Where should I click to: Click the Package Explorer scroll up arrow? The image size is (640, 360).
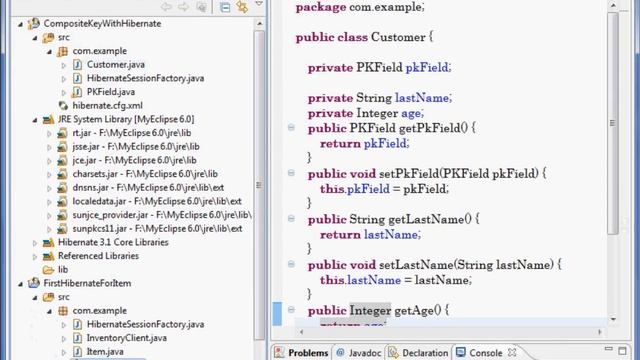259,24
